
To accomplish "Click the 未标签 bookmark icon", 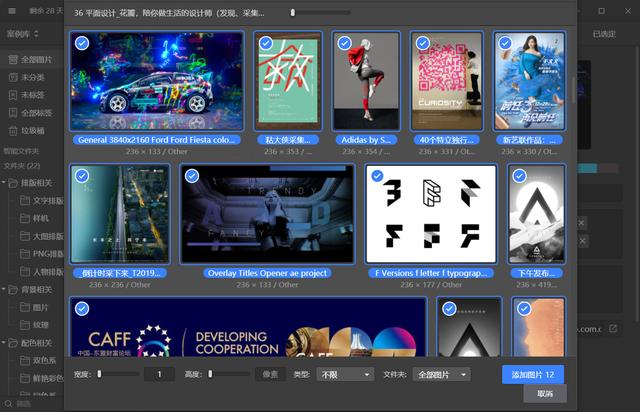I will 13,95.
